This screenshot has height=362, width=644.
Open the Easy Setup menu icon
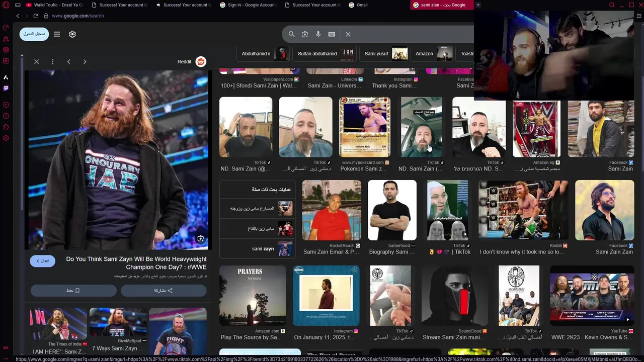click(639, 16)
